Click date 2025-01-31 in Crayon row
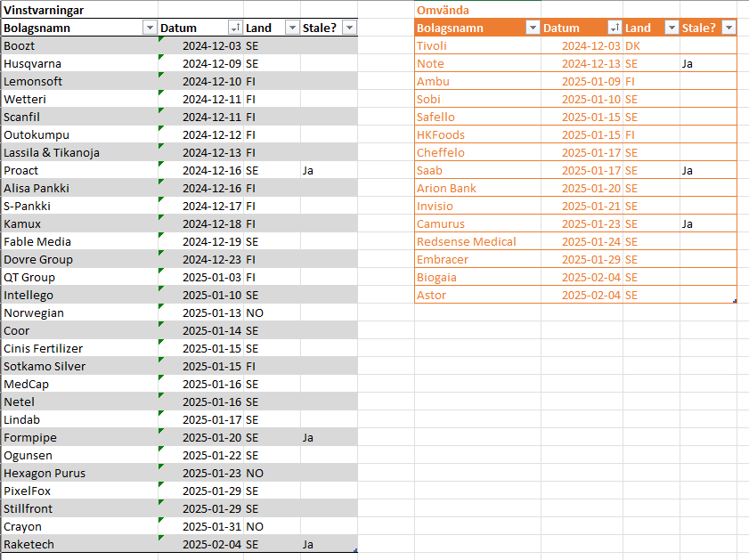749x560 pixels. pos(201,527)
